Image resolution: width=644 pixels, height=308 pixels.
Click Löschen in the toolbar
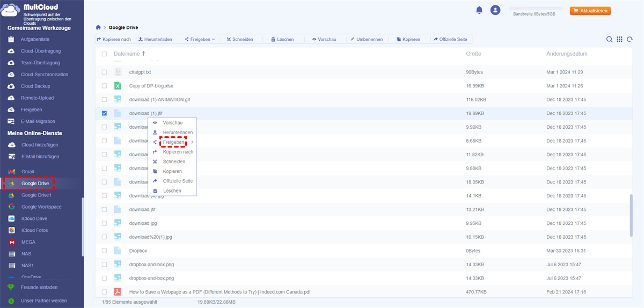pyautogui.click(x=282, y=39)
